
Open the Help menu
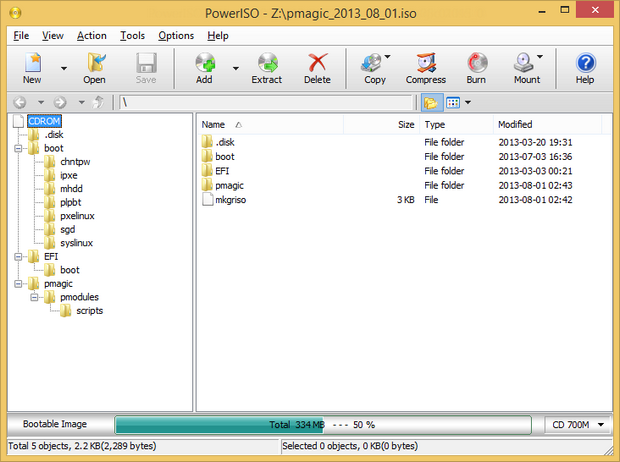click(x=218, y=36)
